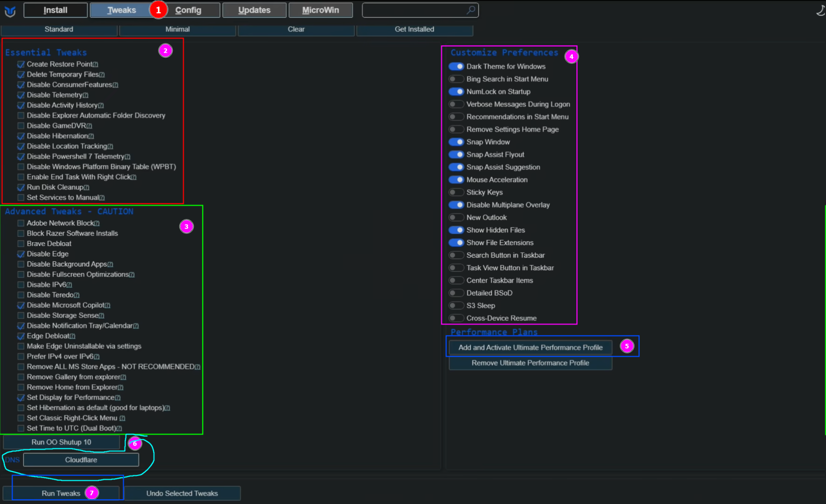Add and Activate Ultimate Performance Profile
This screenshot has width=826, height=504.
click(531, 347)
